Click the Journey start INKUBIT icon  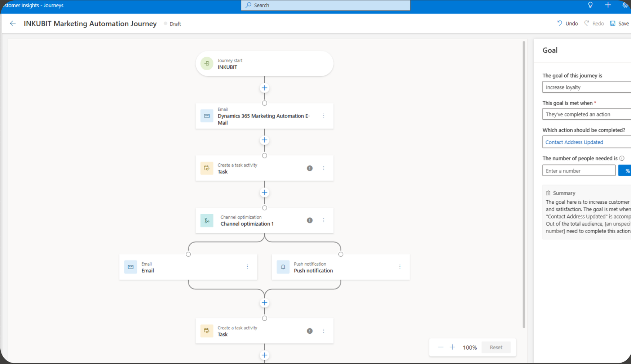point(207,63)
